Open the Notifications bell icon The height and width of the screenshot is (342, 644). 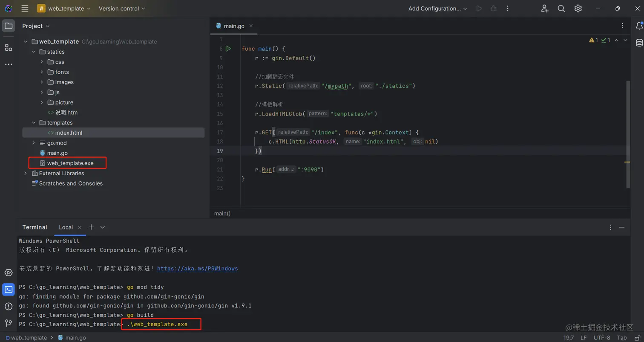tap(639, 26)
